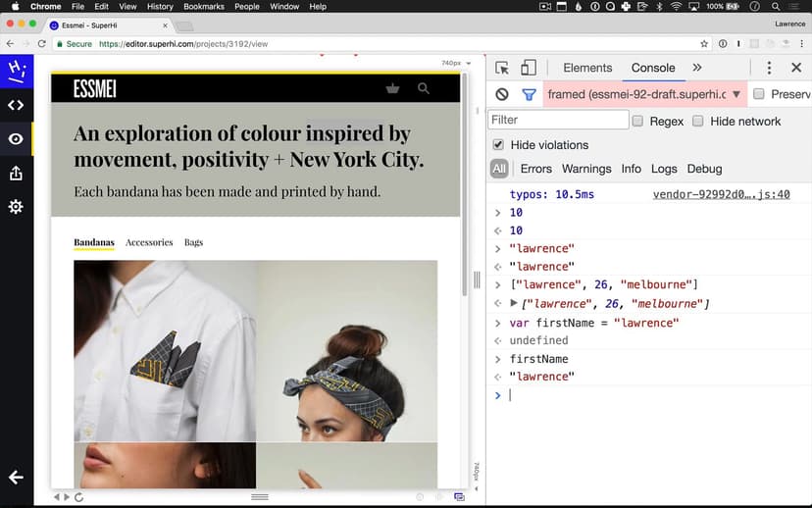Enable the Regex checkbox
The image size is (812, 508).
[x=637, y=121]
